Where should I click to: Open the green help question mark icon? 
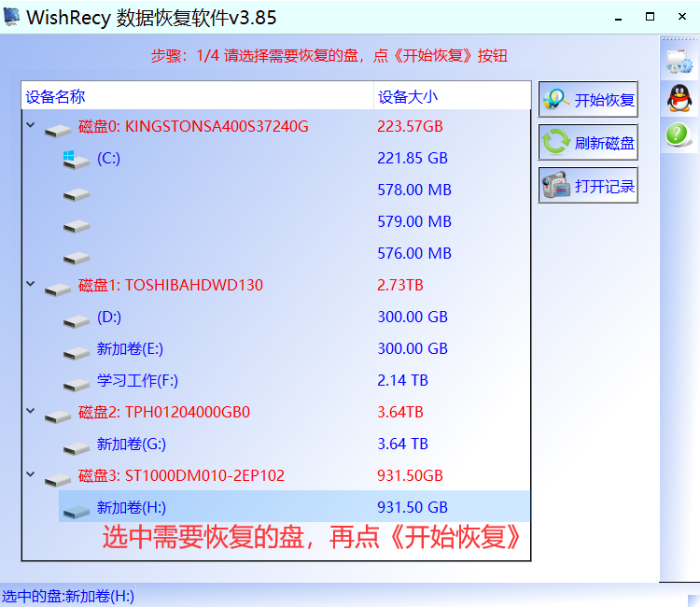[679, 134]
